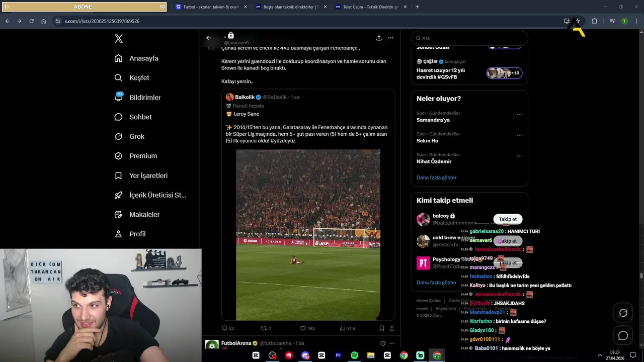The width and height of the screenshot is (644, 362).
Task: Open the X logo home link
Action: 118,39
